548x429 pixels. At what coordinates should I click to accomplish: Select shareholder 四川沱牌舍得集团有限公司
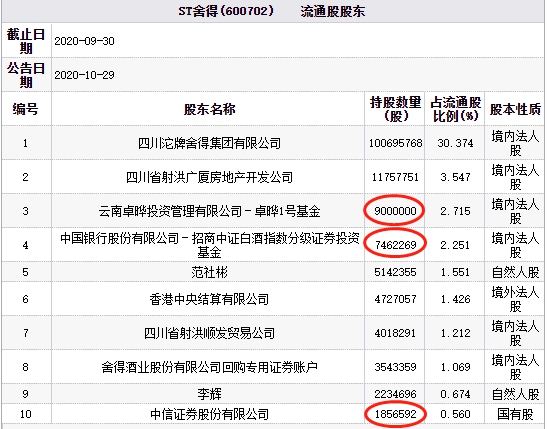tap(209, 143)
